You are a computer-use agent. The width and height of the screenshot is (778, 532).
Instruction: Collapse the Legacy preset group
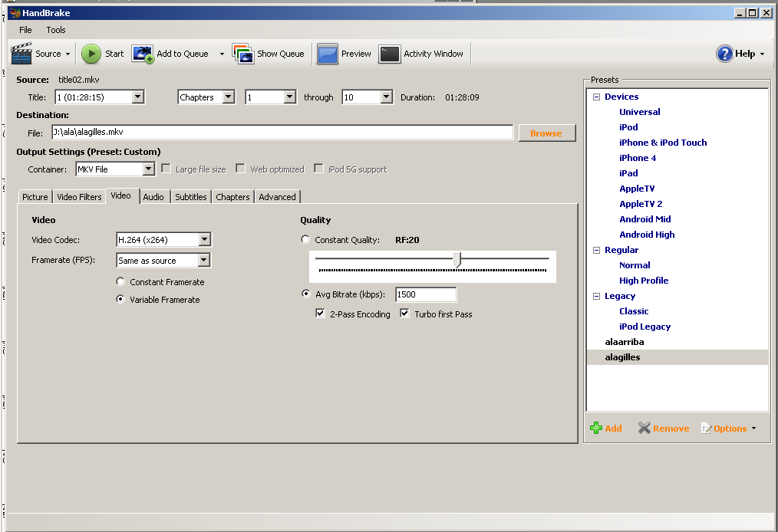596,296
